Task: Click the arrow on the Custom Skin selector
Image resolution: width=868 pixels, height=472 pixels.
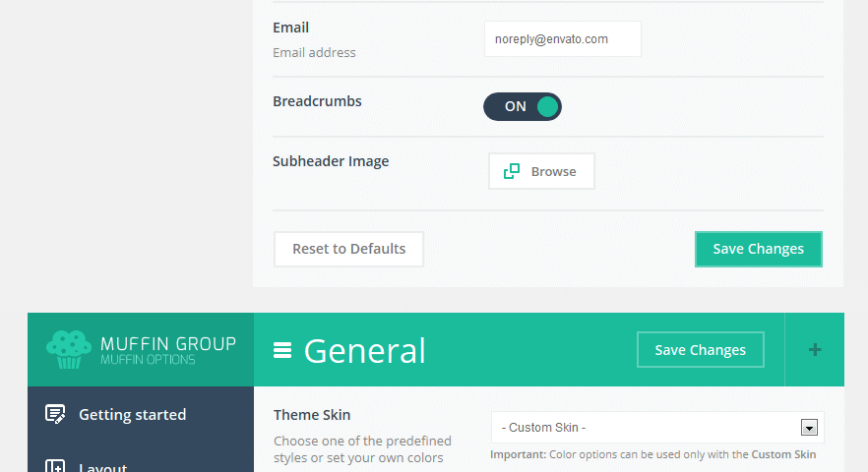Action: point(809,428)
